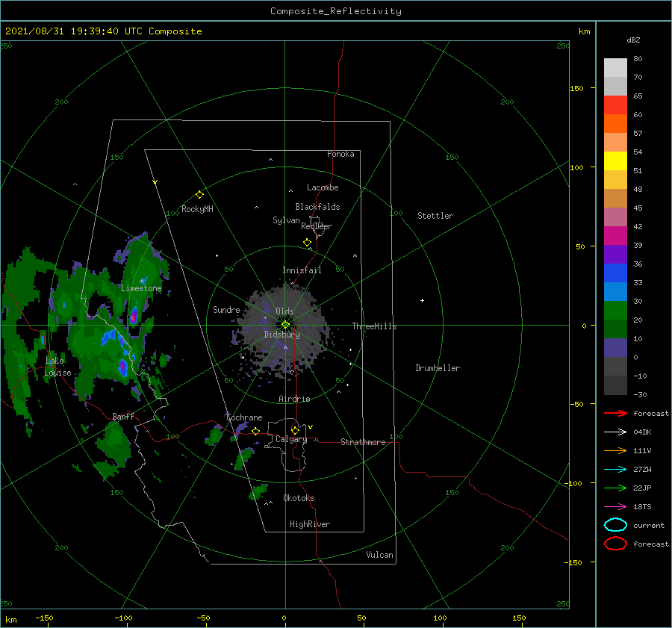Image resolution: width=672 pixels, height=628 pixels.
Task: Click the Ponoka city label
Action: 340,154
